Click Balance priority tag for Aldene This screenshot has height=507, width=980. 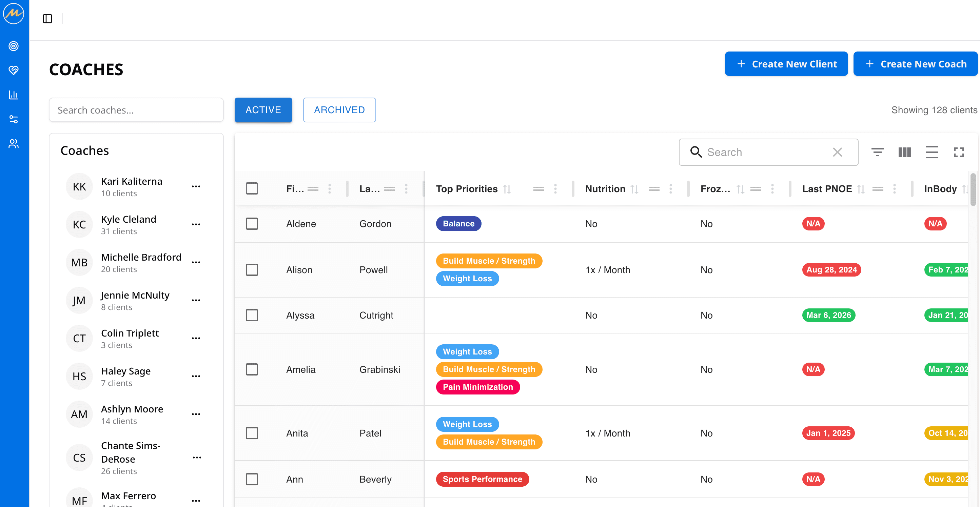tap(458, 224)
